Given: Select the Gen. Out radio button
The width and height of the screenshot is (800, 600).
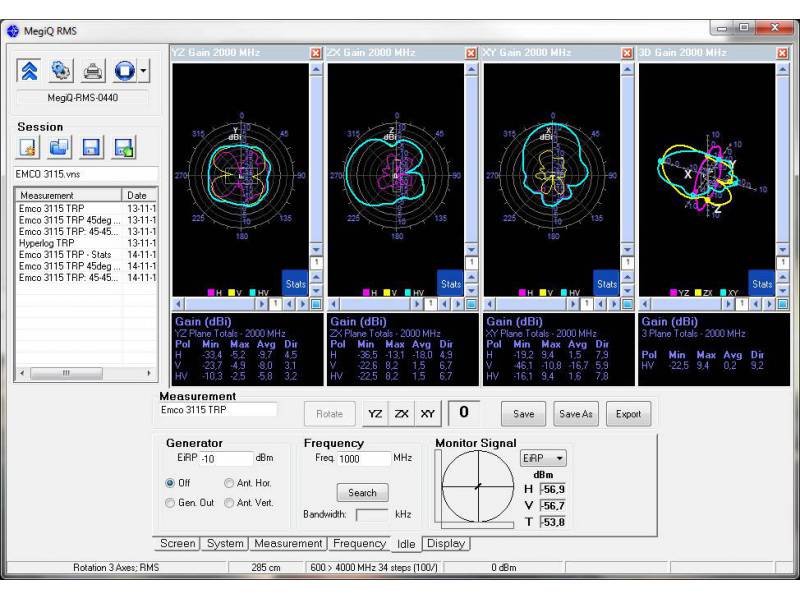Looking at the screenshot, I should click(170, 502).
